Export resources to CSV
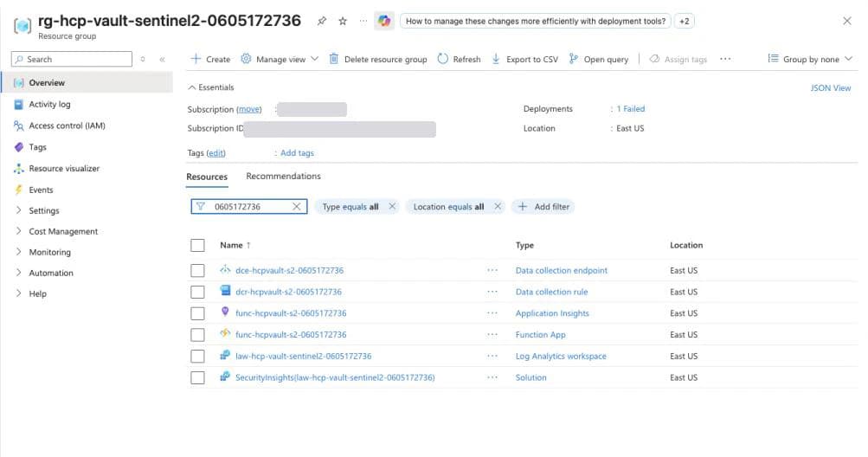The height and width of the screenshot is (457, 868). (524, 59)
